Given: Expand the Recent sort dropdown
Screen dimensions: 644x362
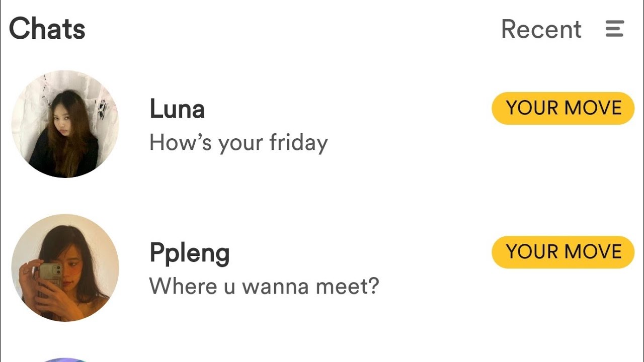Looking at the screenshot, I should [541, 29].
